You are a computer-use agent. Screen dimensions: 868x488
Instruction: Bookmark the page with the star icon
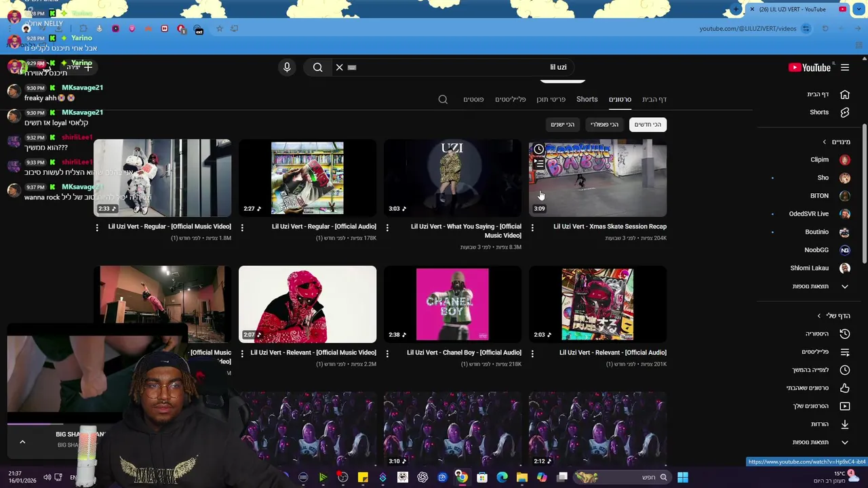point(219,28)
